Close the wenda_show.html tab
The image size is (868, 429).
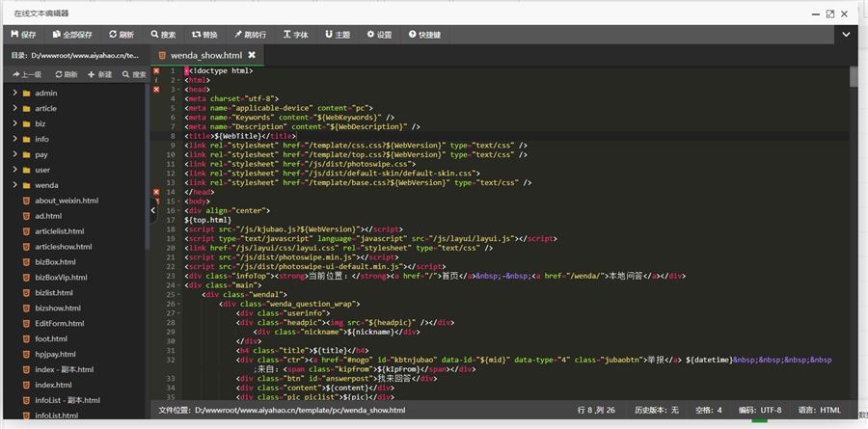[252, 56]
